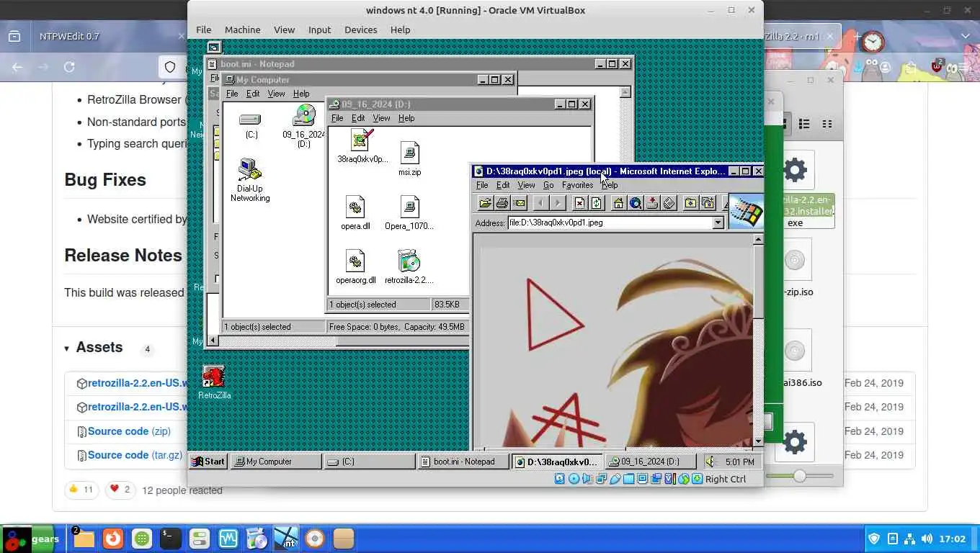The height and width of the screenshot is (553, 980).
Task: Click the Forward arrow in Internet Explorer toolbar
Action: point(557,204)
